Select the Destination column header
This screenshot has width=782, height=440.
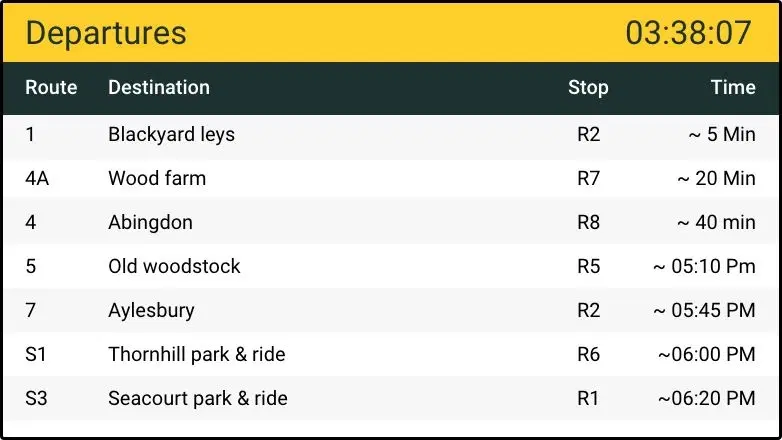point(159,87)
